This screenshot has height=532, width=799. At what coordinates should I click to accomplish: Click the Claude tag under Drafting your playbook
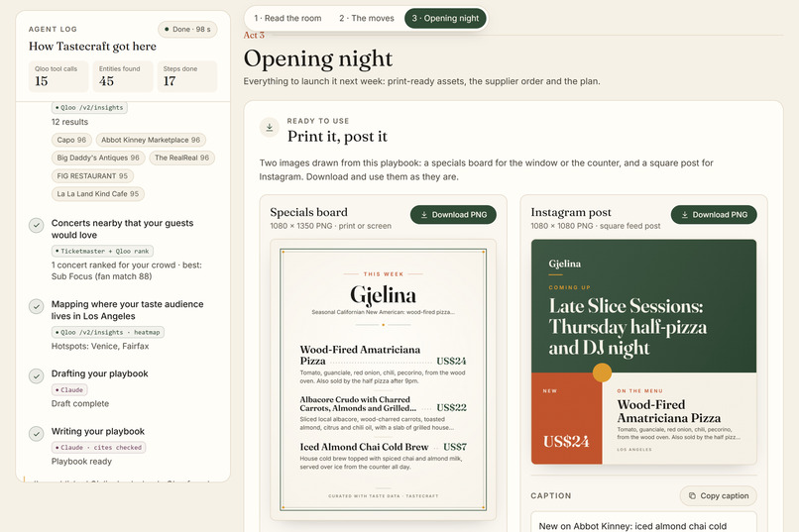[69, 390]
